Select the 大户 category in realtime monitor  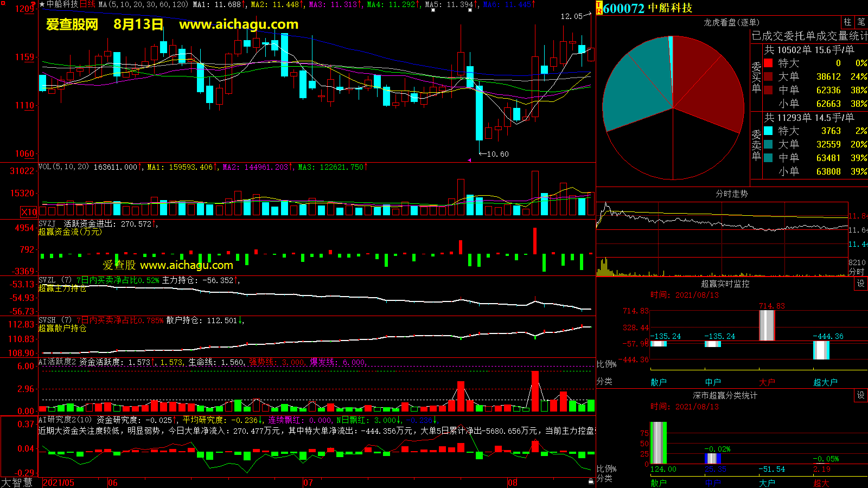pos(767,382)
